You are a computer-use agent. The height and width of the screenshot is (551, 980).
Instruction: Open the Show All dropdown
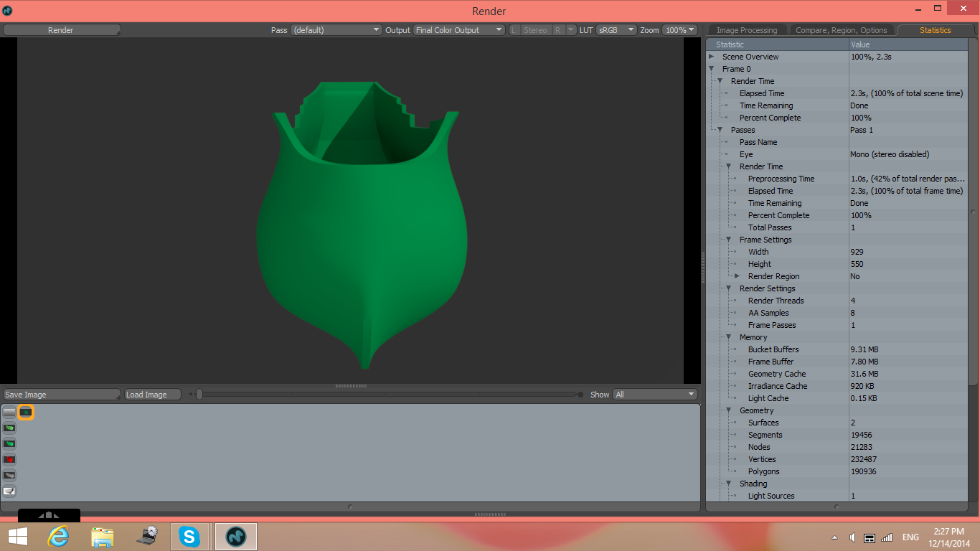[x=655, y=395]
